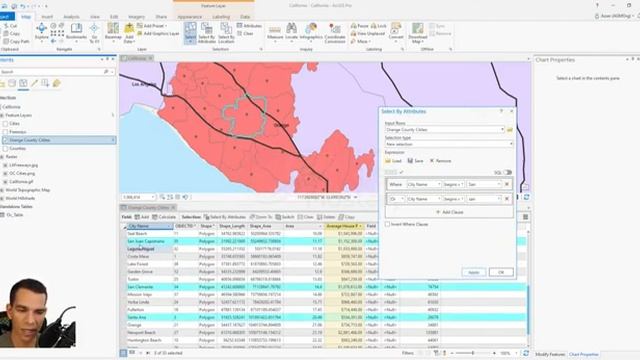Screen dimensions: 640x360
Task: Click the Convert labeling icon
Action: (396, 32)
